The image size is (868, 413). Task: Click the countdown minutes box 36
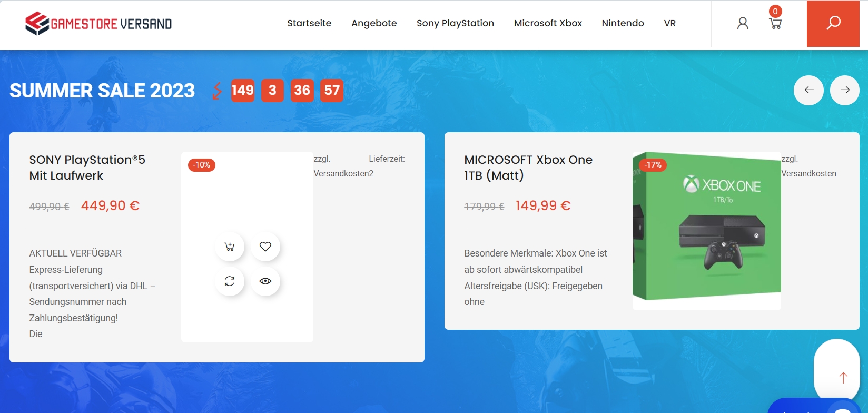tap(302, 91)
